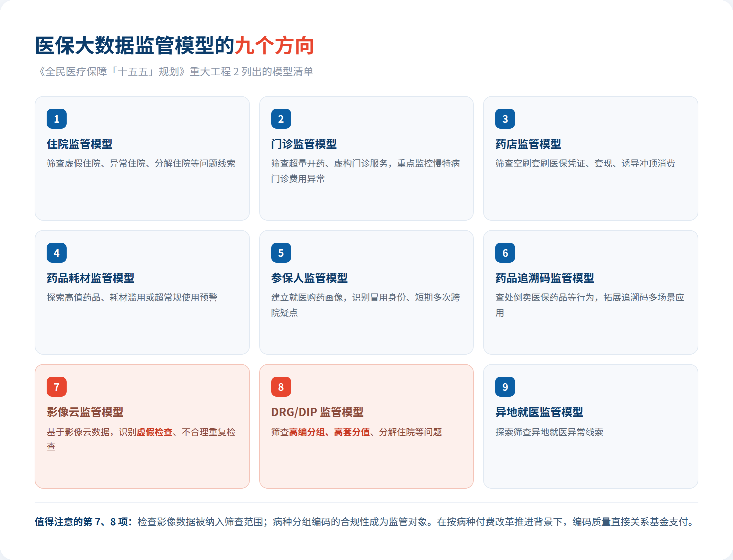Select the heading 异地就医监管模型

pos(539,412)
